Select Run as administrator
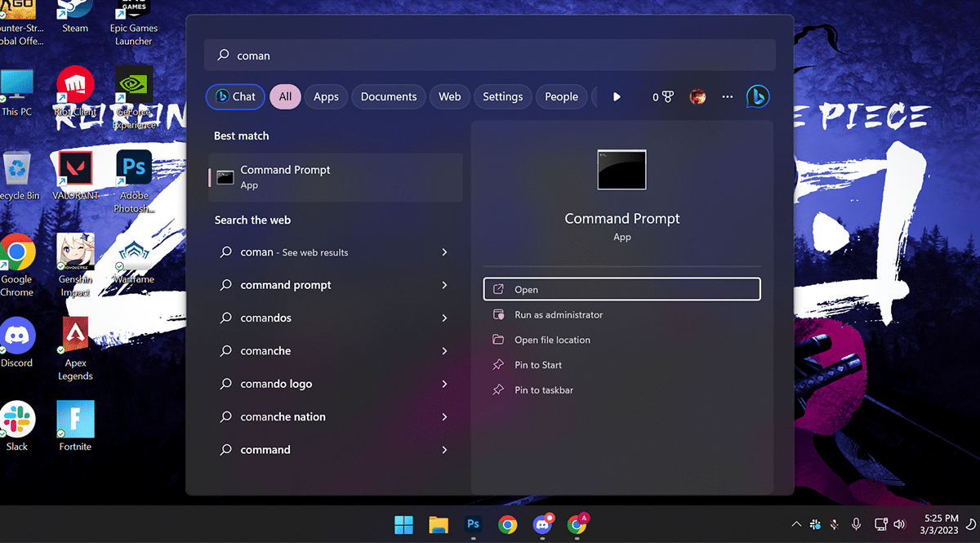 click(x=559, y=314)
